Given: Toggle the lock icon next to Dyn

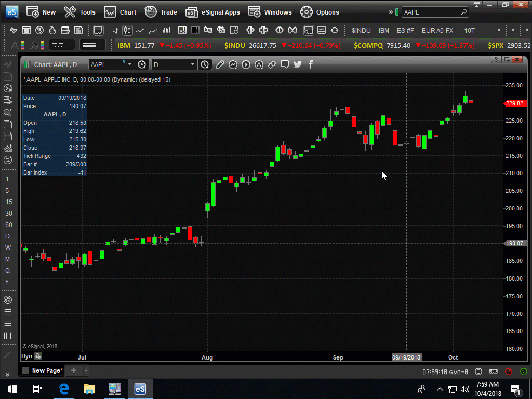Looking at the screenshot, I should click(38, 356).
